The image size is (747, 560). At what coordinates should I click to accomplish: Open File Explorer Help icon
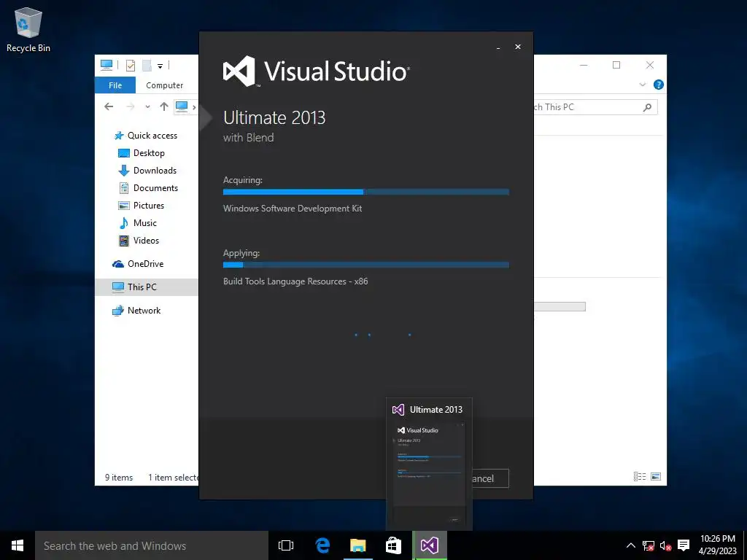pyautogui.click(x=659, y=85)
